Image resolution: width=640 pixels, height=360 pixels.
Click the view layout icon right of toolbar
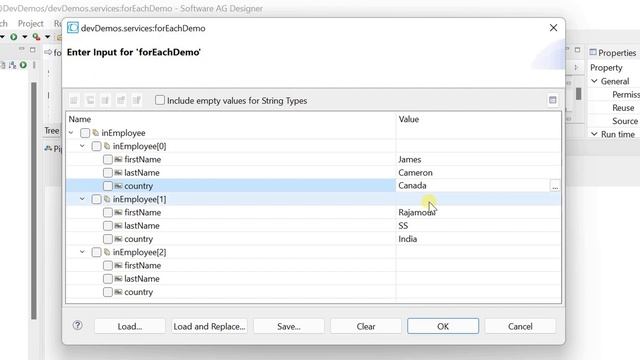tap(553, 100)
